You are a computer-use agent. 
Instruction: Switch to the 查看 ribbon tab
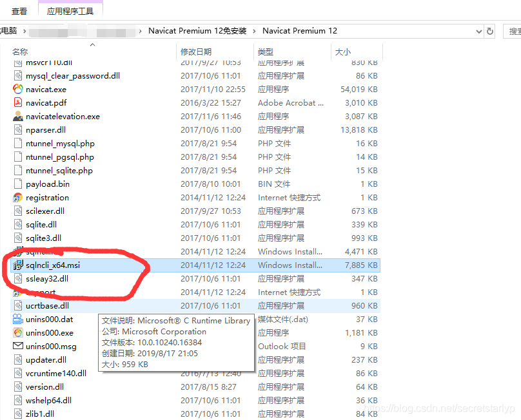point(19,10)
